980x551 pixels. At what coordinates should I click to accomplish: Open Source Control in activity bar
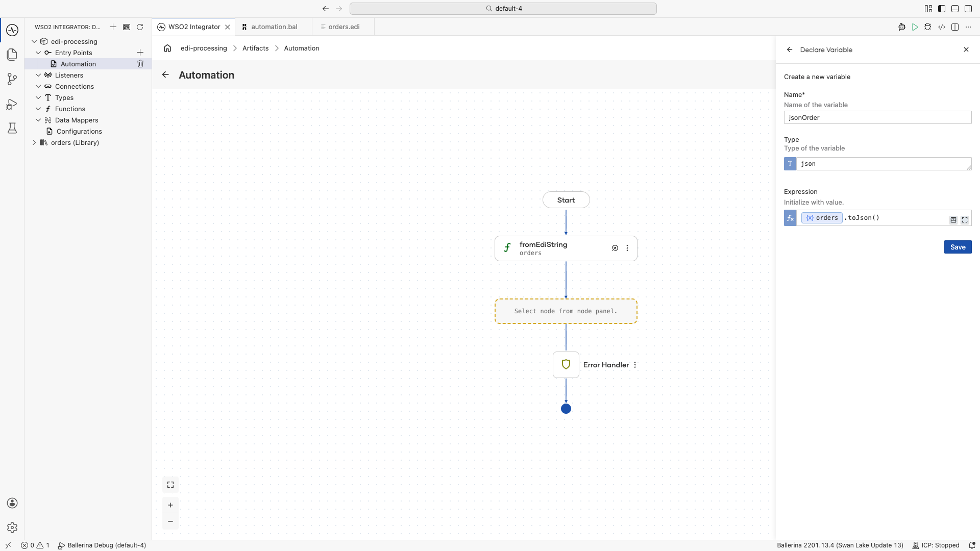[12, 79]
